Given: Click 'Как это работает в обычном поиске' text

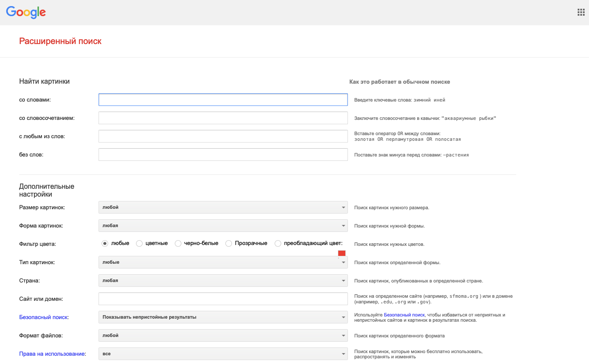Looking at the screenshot, I should (x=400, y=82).
